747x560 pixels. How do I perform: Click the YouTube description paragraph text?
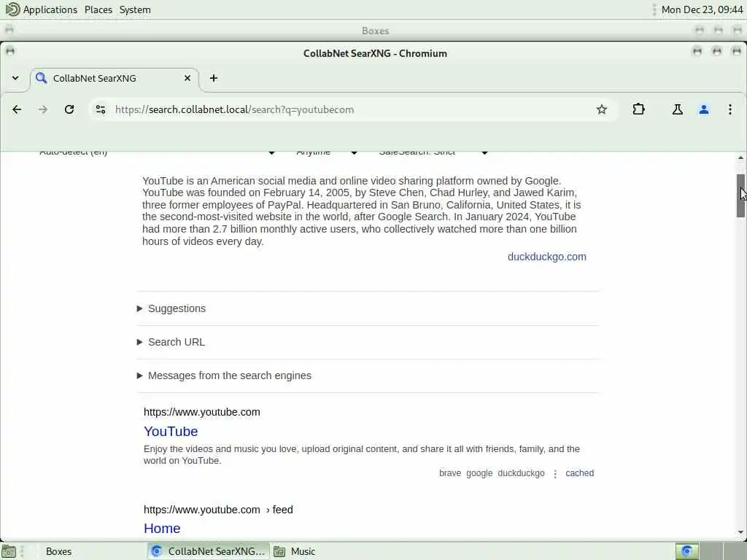tap(362, 211)
